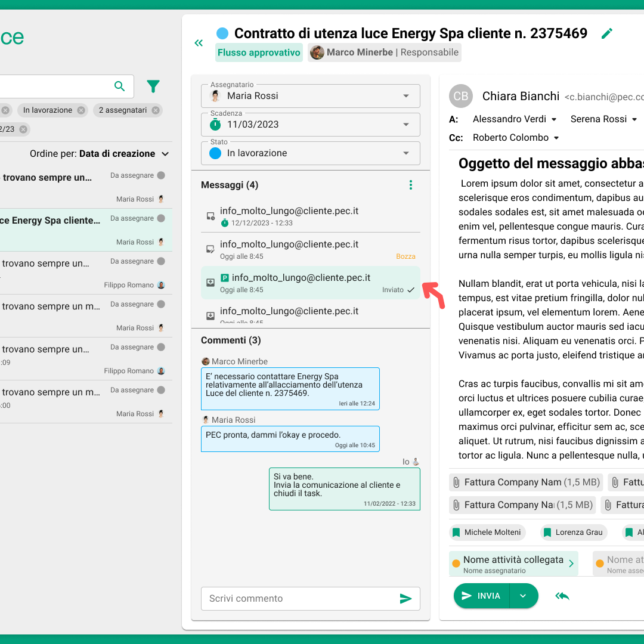Expand the INVIA button dropdown arrow

pos(523,596)
